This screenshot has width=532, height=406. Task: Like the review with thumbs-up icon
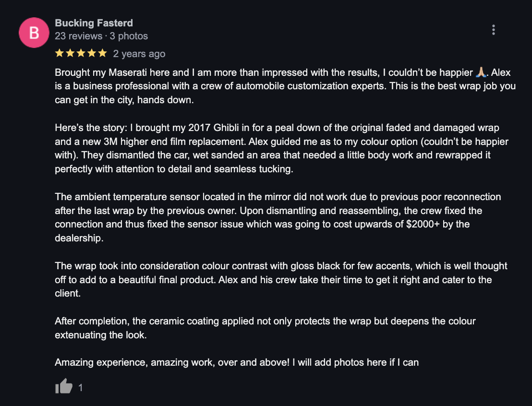tap(64, 386)
